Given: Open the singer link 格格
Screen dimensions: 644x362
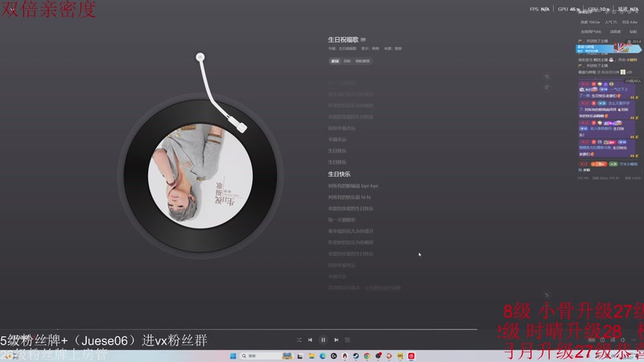Looking at the screenshot, I should pos(375,48).
